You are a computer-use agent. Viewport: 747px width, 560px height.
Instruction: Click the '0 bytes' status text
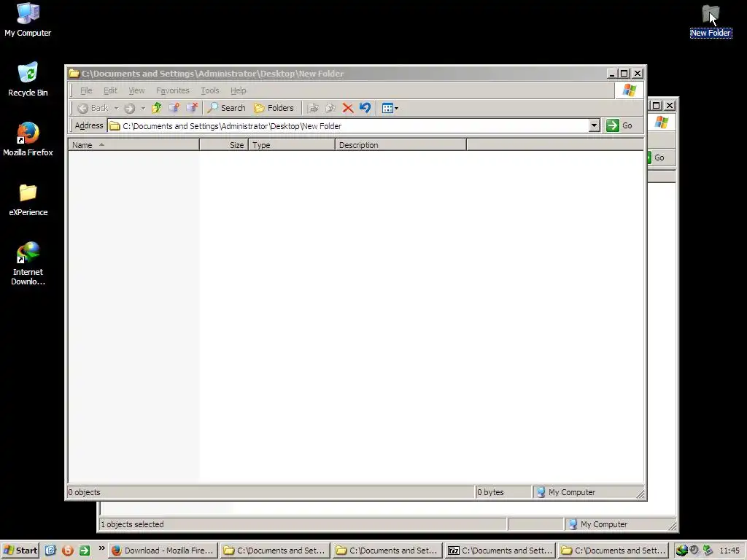pyautogui.click(x=490, y=492)
